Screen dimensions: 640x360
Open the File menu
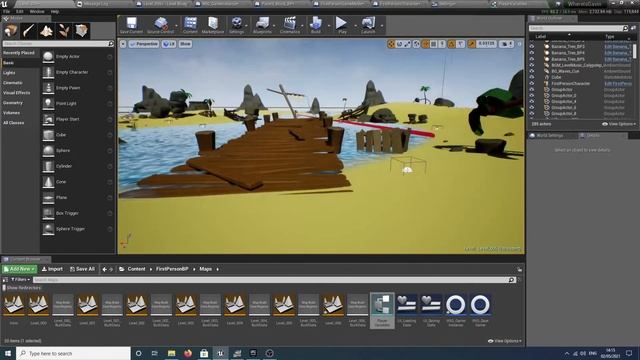click(6, 11)
